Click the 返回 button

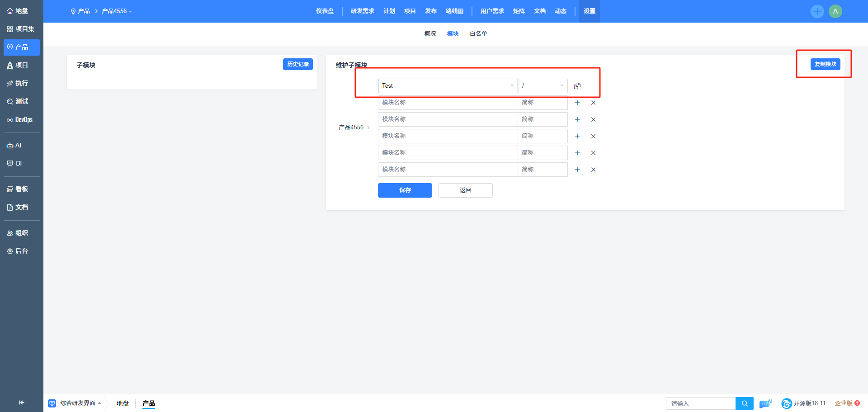point(466,190)
